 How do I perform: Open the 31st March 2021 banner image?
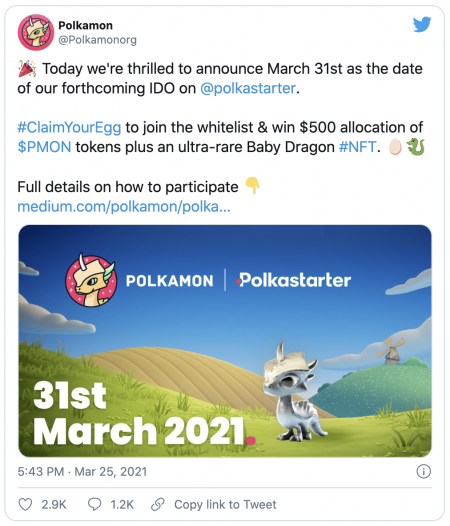pos(225,341)
